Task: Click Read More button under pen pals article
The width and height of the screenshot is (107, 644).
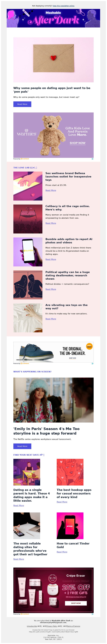Action: (x=22, y=104)
